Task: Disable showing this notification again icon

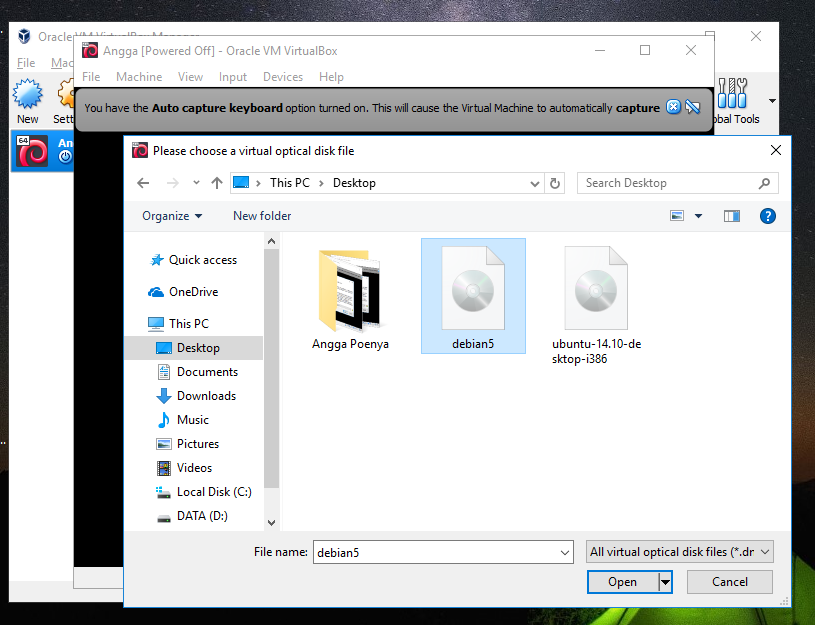Action: (693, 107)
